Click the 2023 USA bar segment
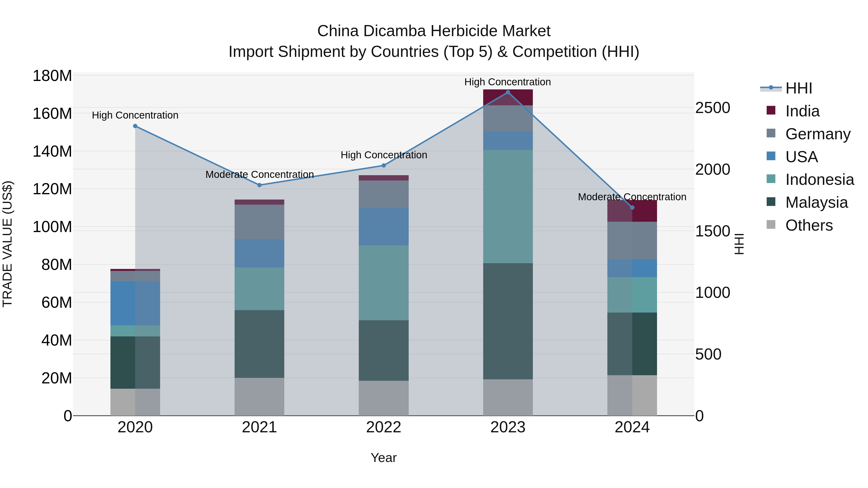This screenshot has height=488, width=868. click(x=508, y=141)
